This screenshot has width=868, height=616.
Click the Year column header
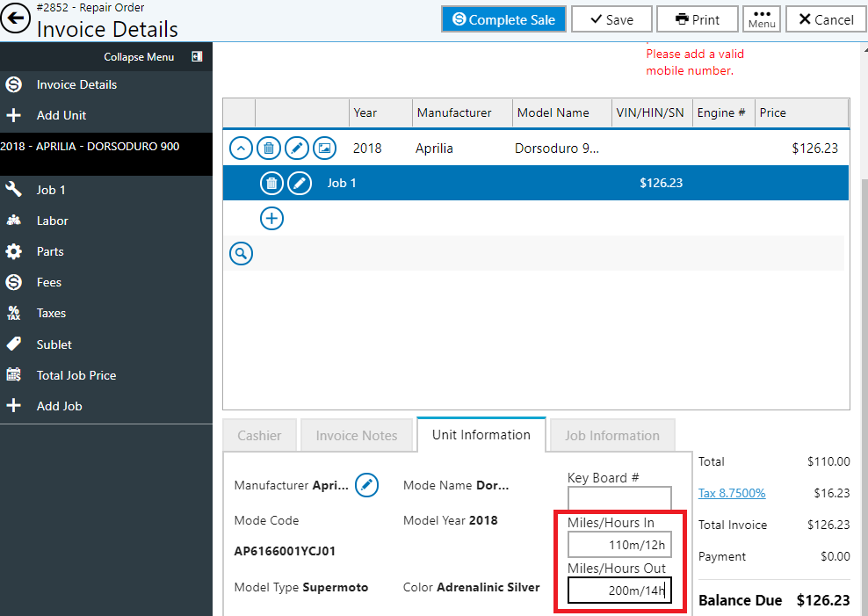[x=380, y=112]
